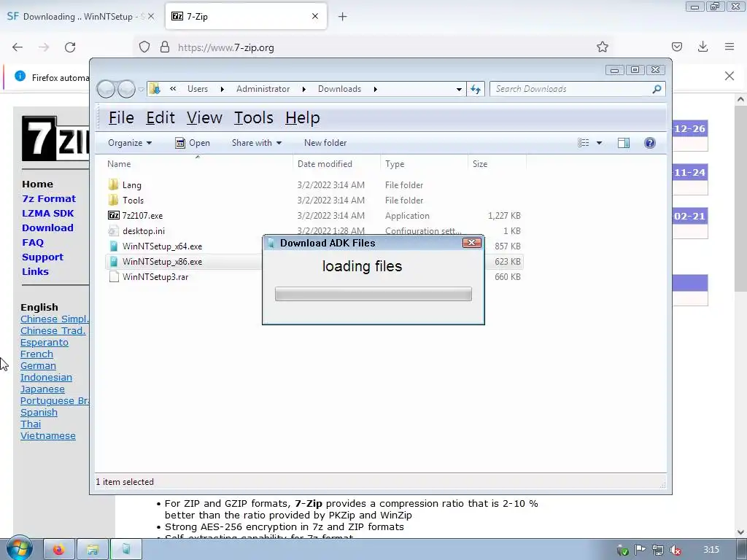747x560 pixels.
Task: Dismiss the Firefox notification bar
Action: (x=729, y=76)
